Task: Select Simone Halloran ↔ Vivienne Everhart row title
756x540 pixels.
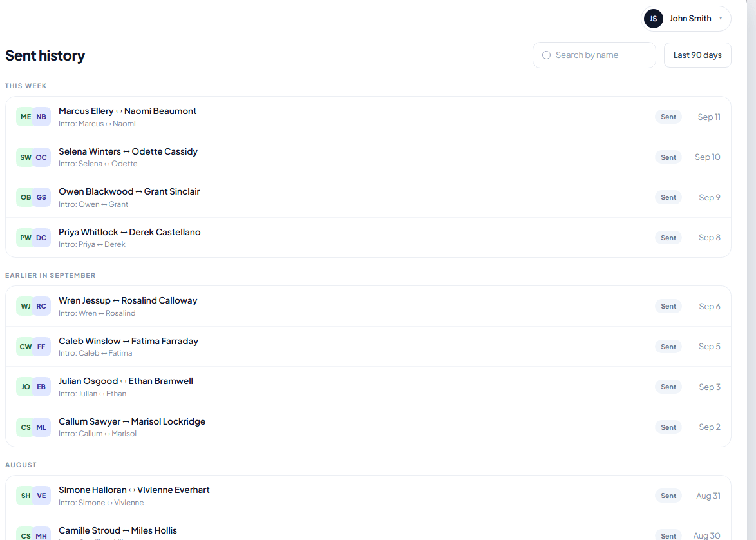Action: pyautogui.click(x=134, y=490)
